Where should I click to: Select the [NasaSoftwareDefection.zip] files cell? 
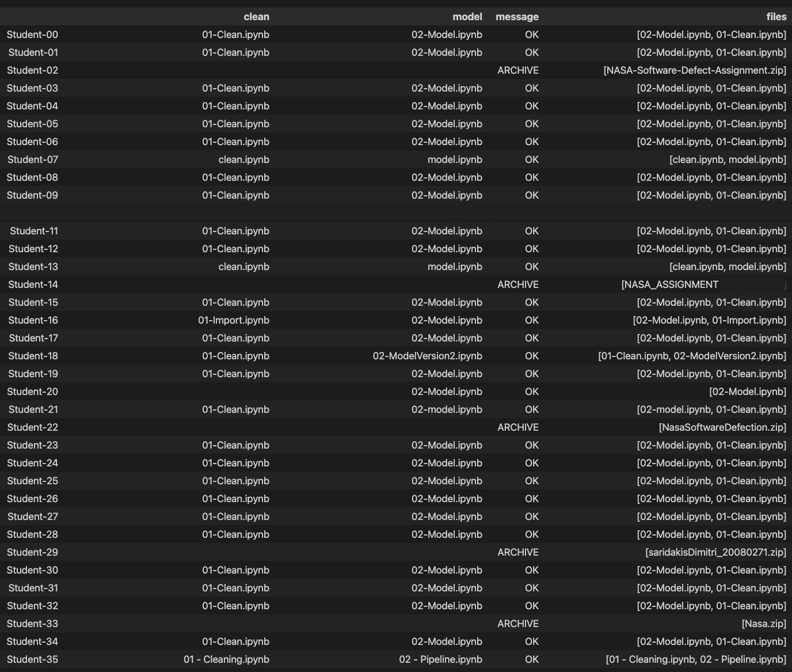coord(722,427)
